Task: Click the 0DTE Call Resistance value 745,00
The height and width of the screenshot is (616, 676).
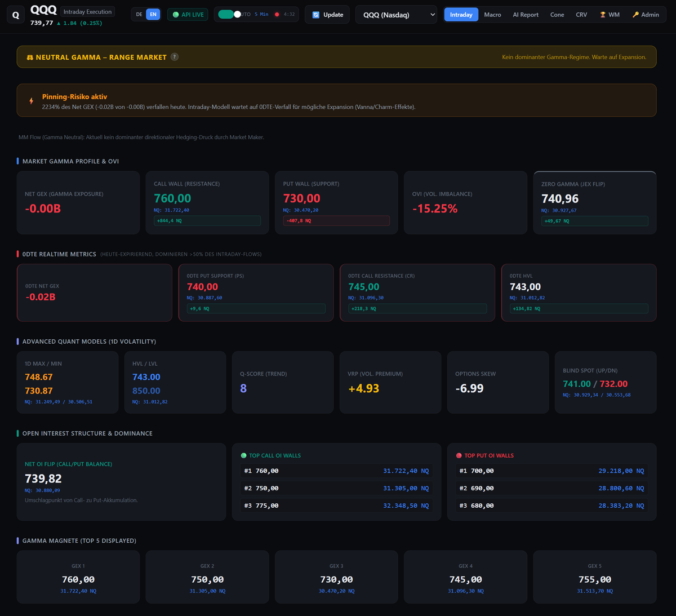Action: [364, 287]
